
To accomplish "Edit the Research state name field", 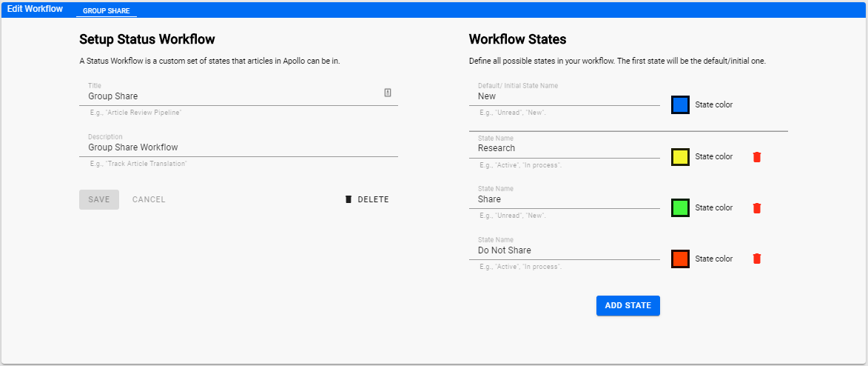I will coord(564,148).
